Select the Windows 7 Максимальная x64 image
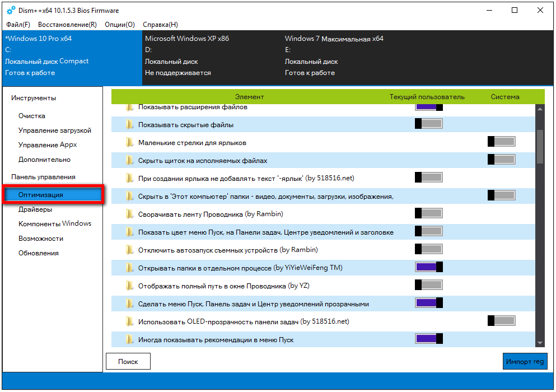 click(x=334, y=39)
